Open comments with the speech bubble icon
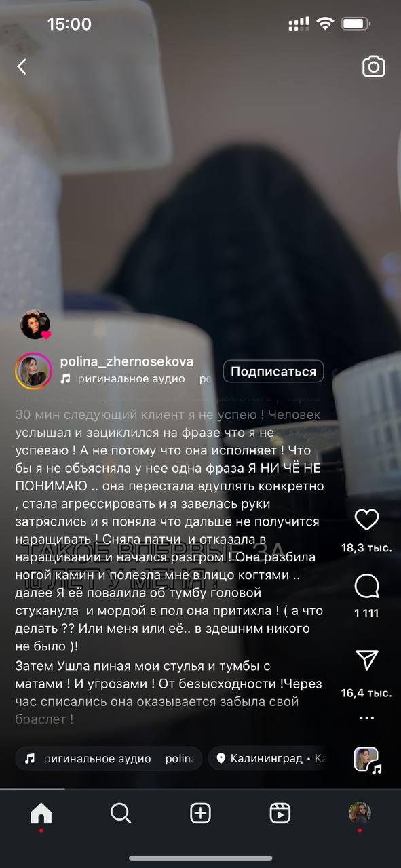The image size is (401, 868). tap(366, 587)
